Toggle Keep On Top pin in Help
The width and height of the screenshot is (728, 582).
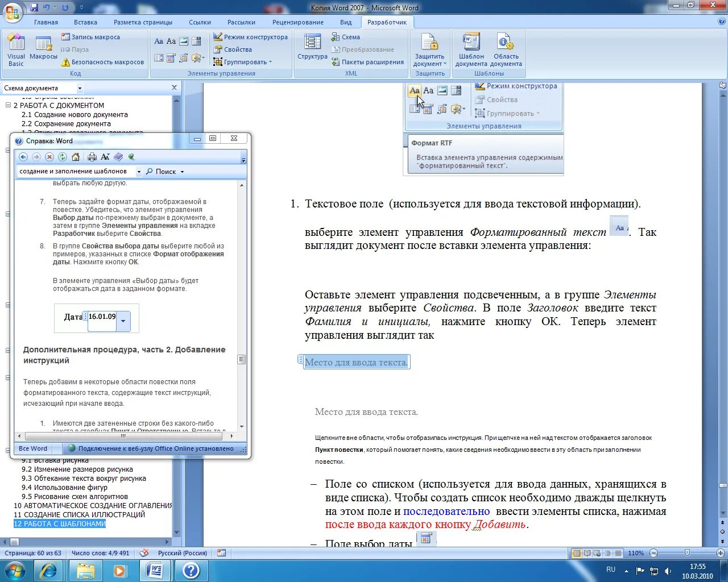pyautogui.click(x=131, y=157)
